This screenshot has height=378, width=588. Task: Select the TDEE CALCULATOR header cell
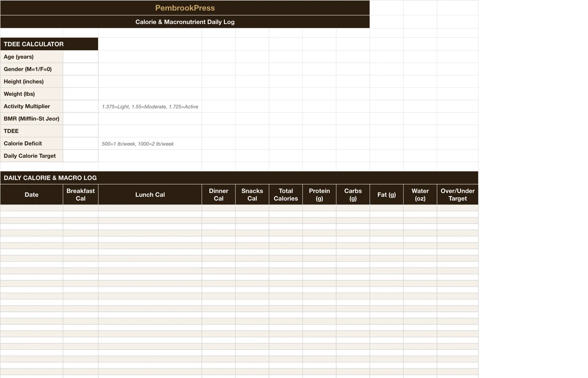[49, 44]
